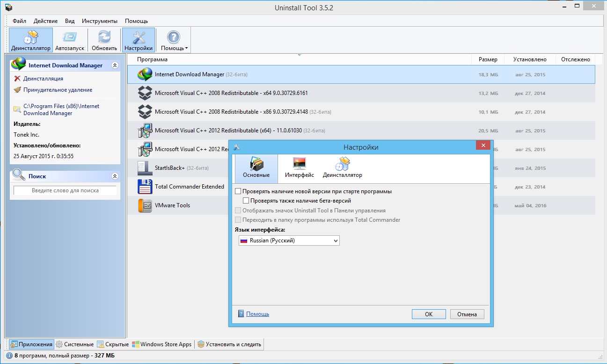This screenshot has height=364, width=607.
Task: Switch to Интерфейс settings tab
Action: coord(300,168)
